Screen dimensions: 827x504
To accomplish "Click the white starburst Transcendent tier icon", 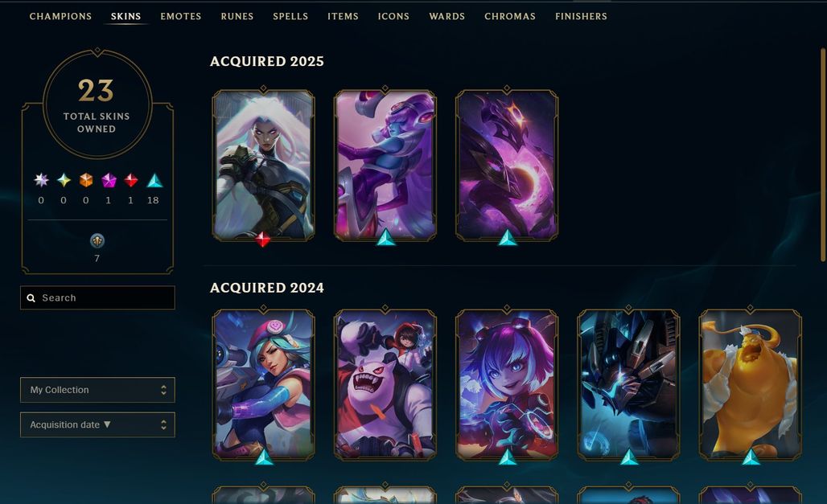I will pos(41,180).
